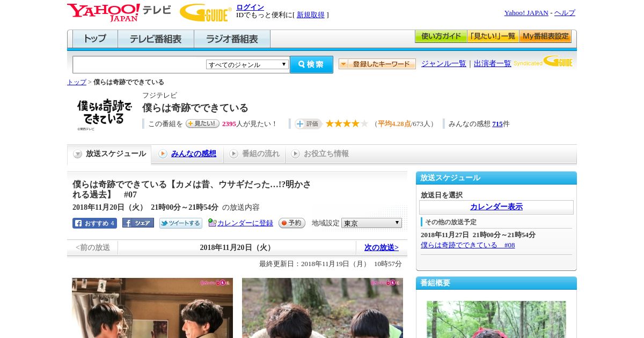
Task: Open the ヘルプ link
Action: coord(565,13)
